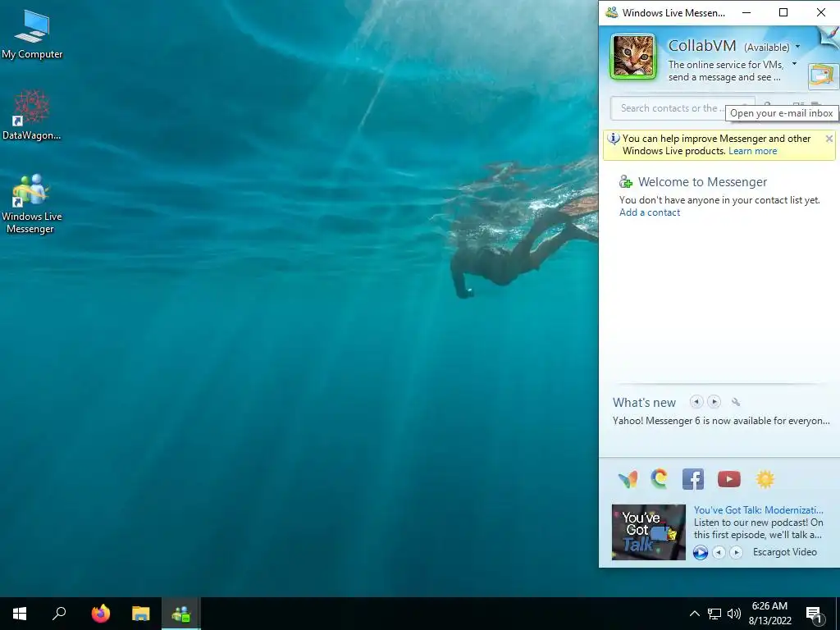The width and height of the screenshot is (840, 630).
Task: Expand the personal message dropdown arrow
Action: pos(794,64)
